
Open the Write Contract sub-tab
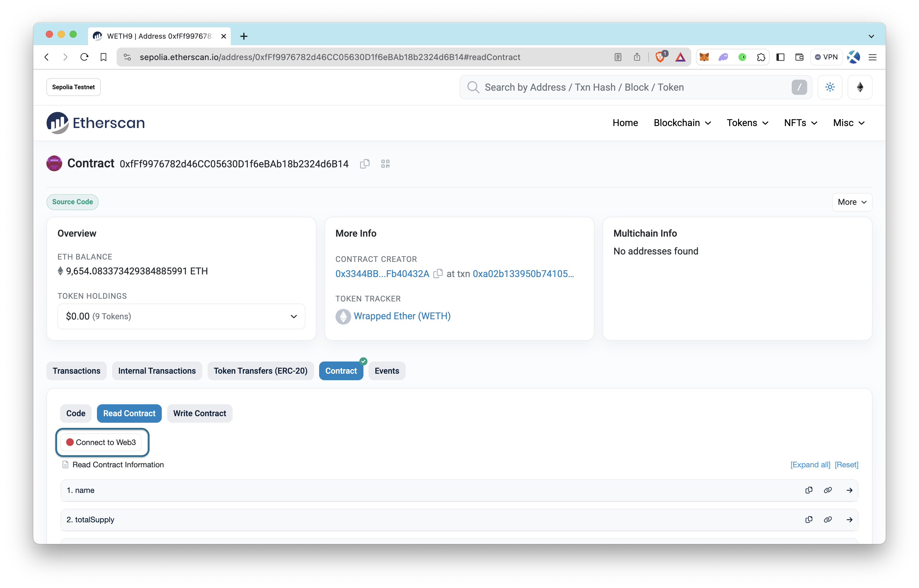click(x=199, y=413)
